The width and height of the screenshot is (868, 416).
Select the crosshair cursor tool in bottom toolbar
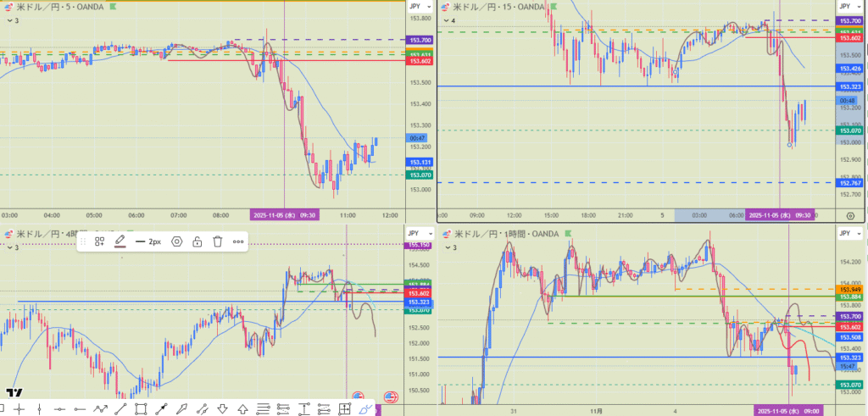click(18, 409)
